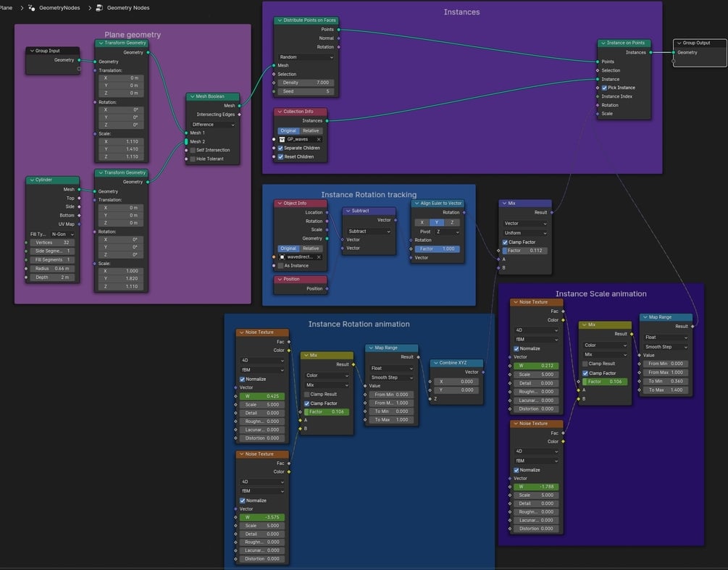The width and height of the screenshot is (728, 570).
Task: Click the W 0.425 noise field
Action: tap(262, 396)
